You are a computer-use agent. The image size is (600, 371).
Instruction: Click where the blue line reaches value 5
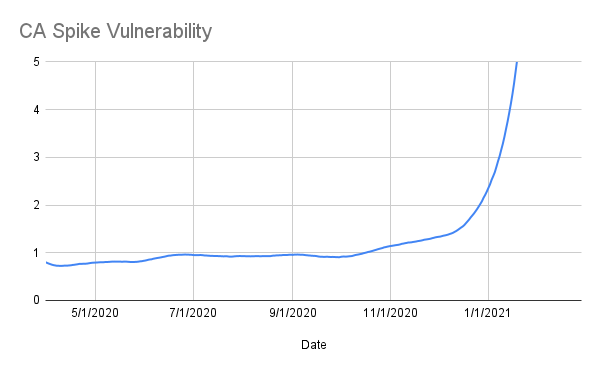coord(517,62)
